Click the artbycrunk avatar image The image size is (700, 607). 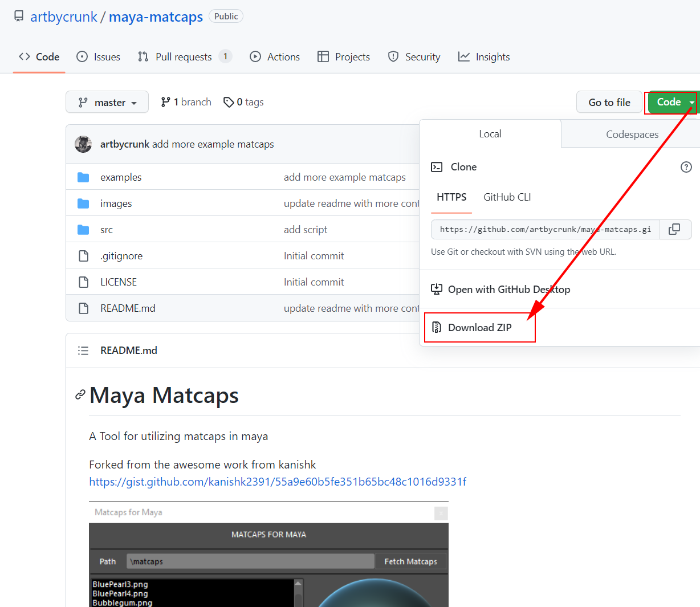point(83,144)
